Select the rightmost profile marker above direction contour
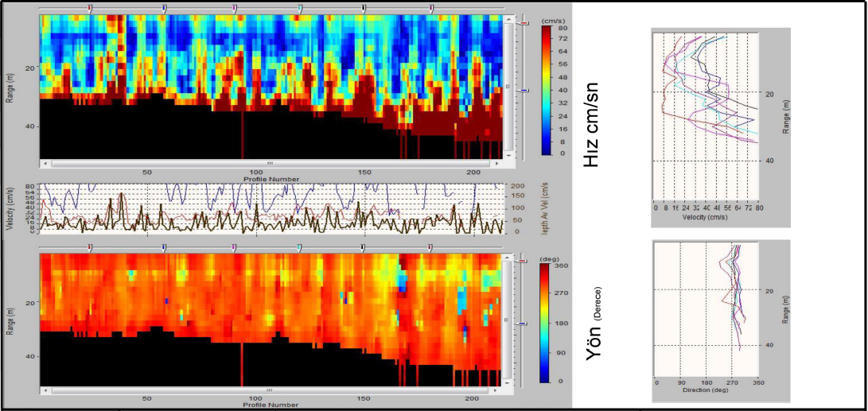 point(430,246)
